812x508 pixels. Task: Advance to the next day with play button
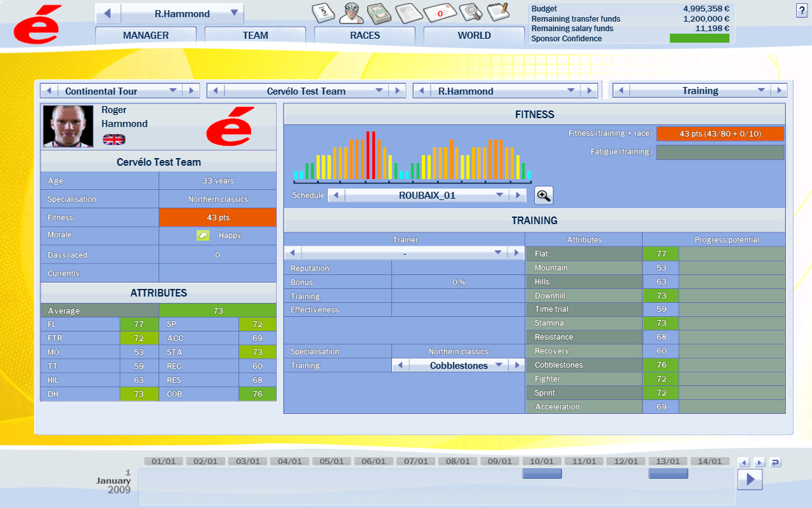[x=749, y=479]
